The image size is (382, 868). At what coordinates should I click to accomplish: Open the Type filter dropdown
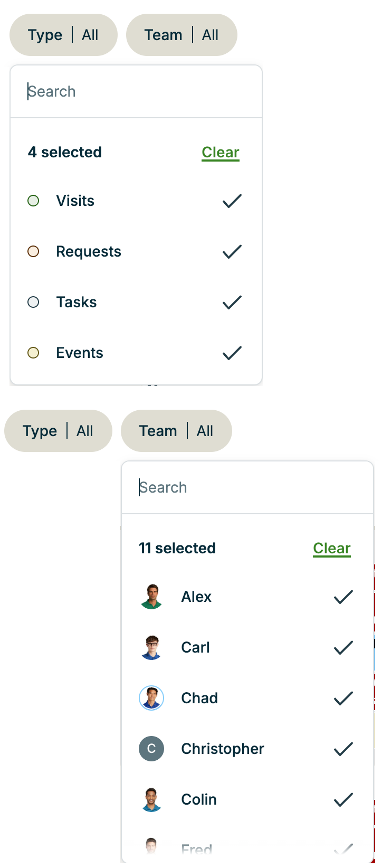click(x=63, y=34)
